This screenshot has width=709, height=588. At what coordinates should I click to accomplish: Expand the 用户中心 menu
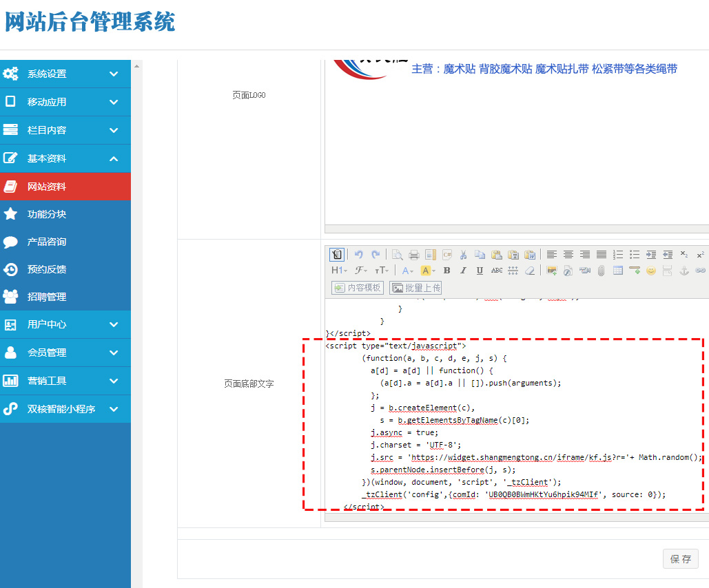click(x=65, y=324)
